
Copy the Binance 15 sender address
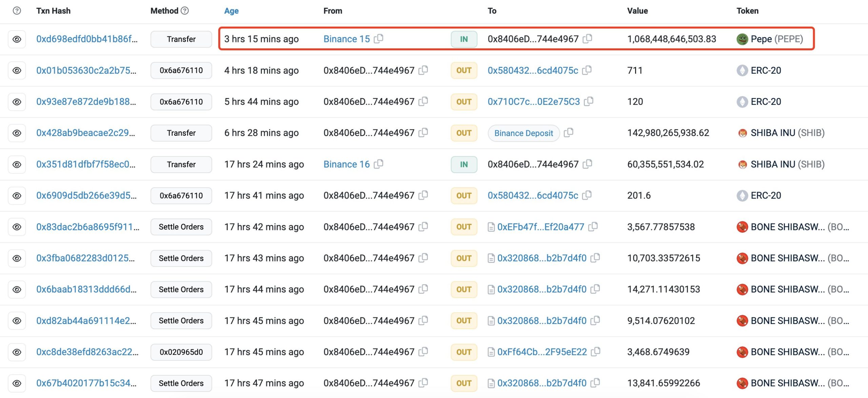point(378,39)
